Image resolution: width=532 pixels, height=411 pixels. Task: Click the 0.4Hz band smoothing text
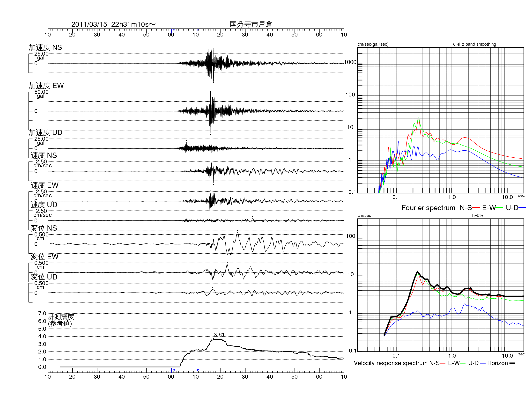click(474, 44)
